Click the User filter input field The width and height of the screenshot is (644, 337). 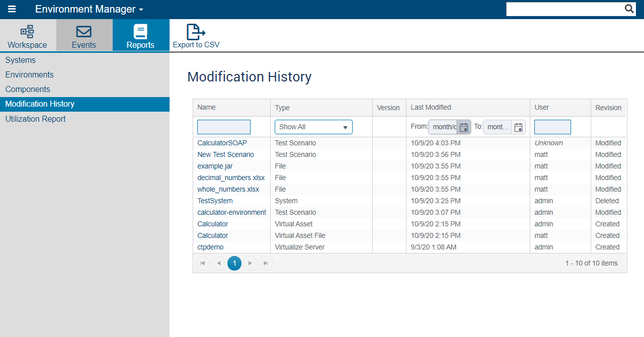coord(552,127)
